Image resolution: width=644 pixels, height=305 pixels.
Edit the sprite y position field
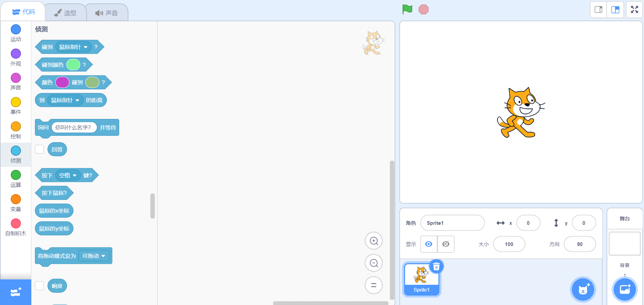click(584, 223)
